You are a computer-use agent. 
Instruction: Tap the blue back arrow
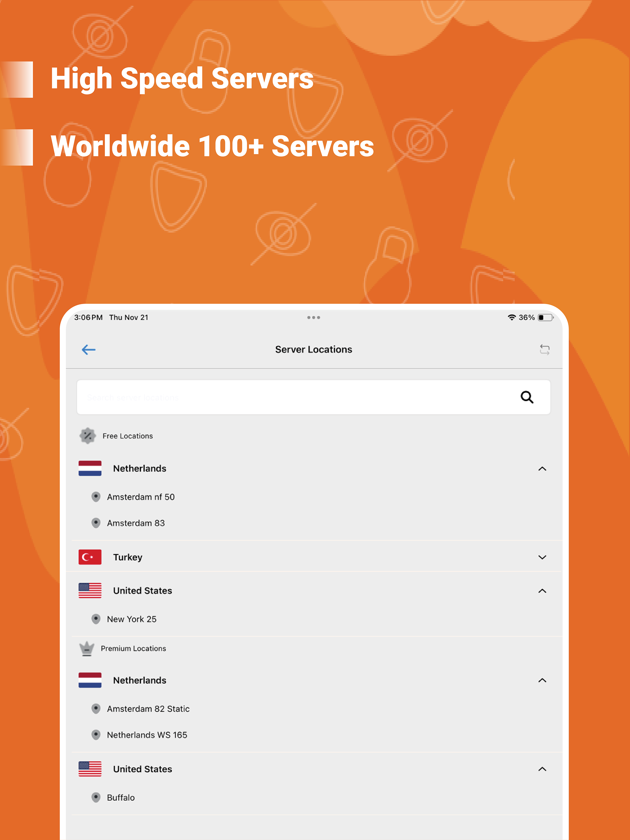(89, 349)
